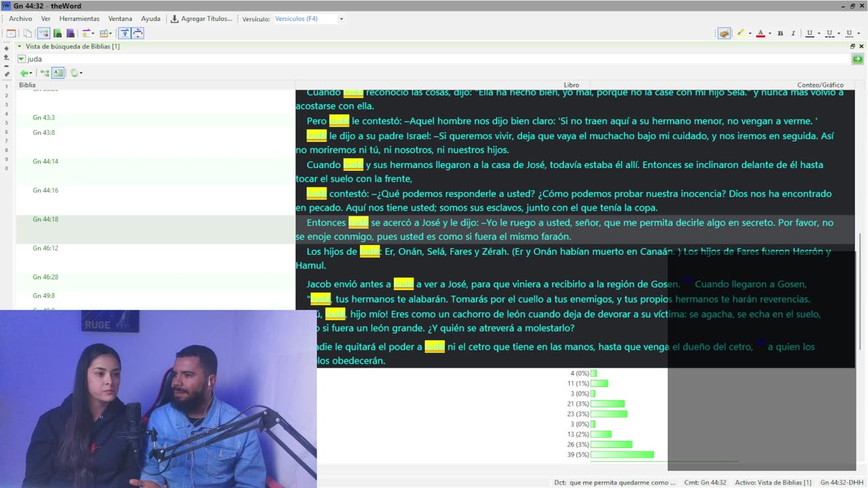Open the refresh options dropdown icon
This screenshot has height=488, width=868.
coord(76,73)
